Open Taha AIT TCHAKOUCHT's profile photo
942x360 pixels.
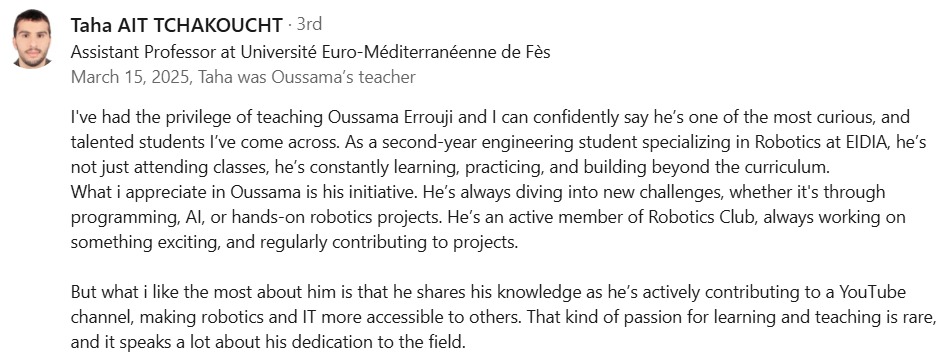[x=32, y=40]
